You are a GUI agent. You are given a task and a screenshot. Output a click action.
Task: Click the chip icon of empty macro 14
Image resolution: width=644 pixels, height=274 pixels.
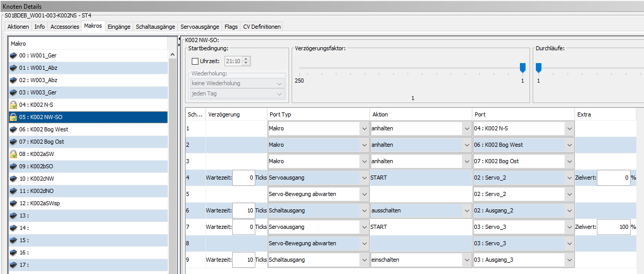(13, 228)
